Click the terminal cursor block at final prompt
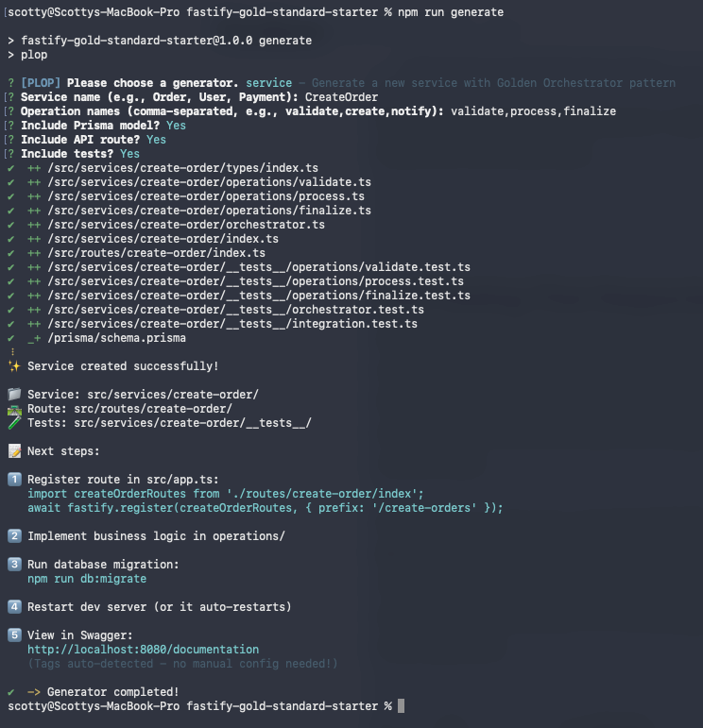Screen dimensions: 703x728 402,706
